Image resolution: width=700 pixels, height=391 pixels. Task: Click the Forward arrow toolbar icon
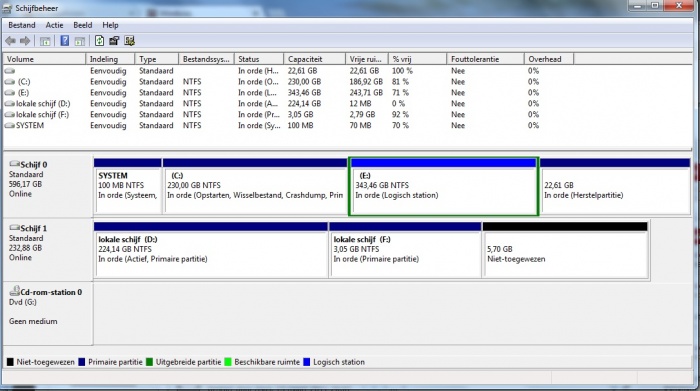pyautogui.click(x=25, y=41)
